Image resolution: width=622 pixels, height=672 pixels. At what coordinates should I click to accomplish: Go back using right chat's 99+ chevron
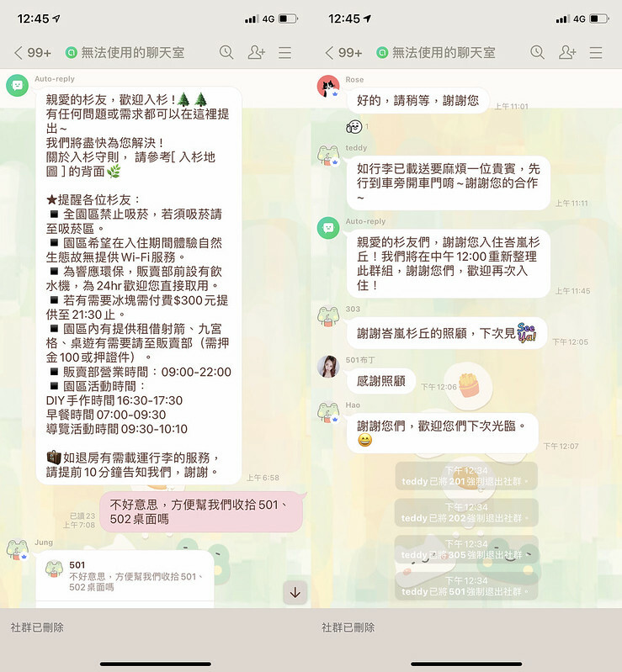pyautogui.click(x=330, y=52)
